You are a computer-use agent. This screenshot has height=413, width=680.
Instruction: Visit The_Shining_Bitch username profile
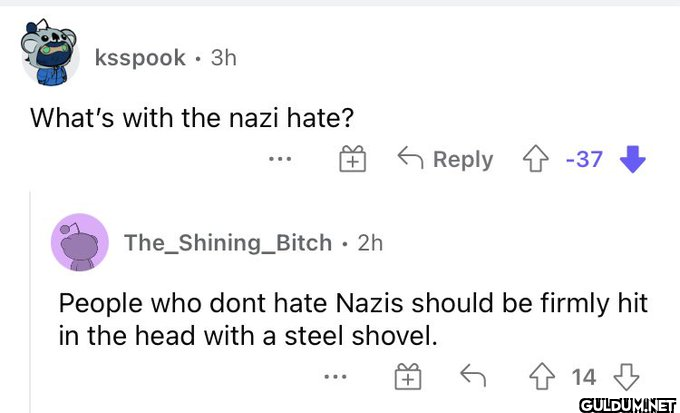pos(228,243)
